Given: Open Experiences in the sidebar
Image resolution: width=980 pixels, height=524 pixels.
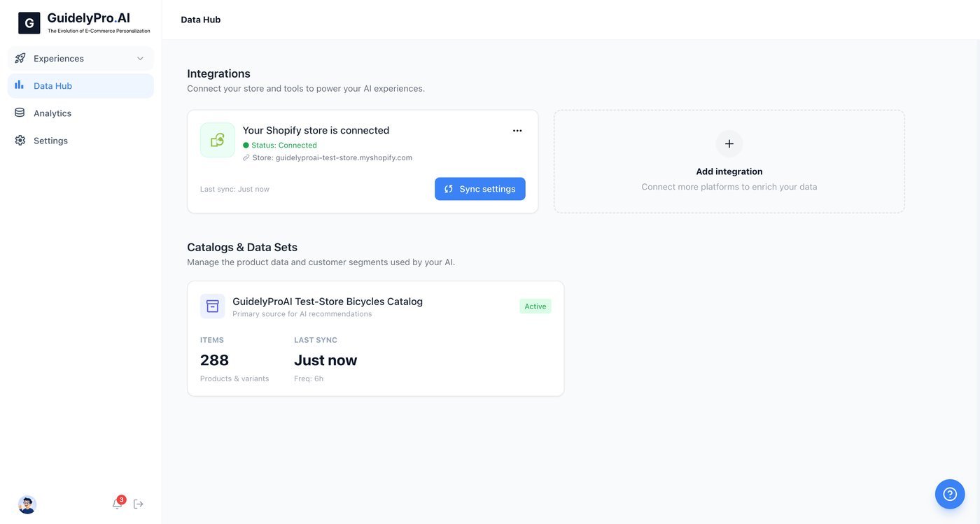Looking at the screenshot, I should pos(80,58).
